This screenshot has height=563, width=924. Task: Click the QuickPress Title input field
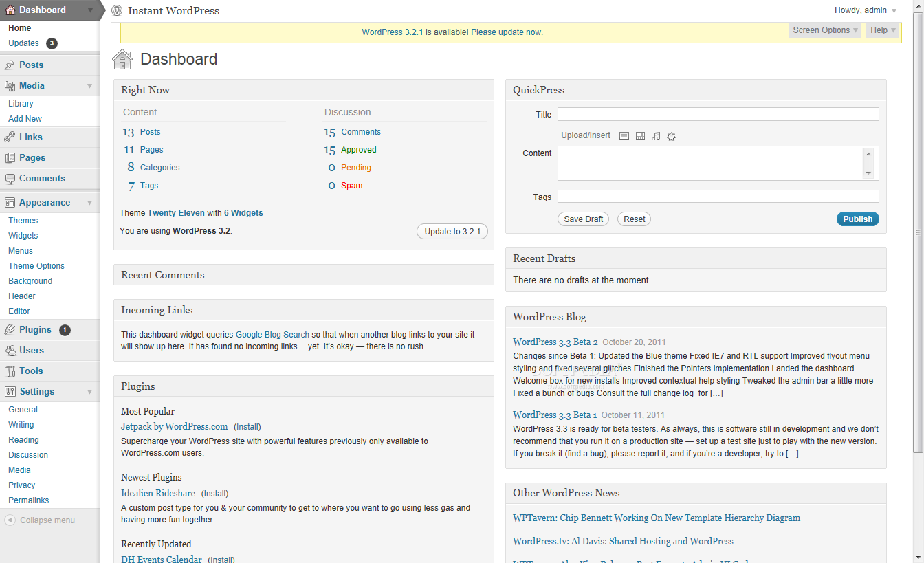[x=718, y=114]
